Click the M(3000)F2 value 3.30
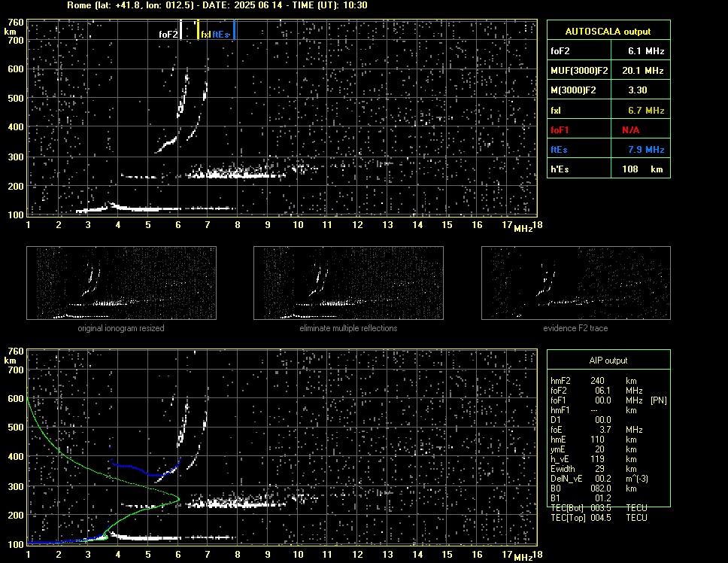The width and height of the screenshot is (728, 563). (638, 90)
